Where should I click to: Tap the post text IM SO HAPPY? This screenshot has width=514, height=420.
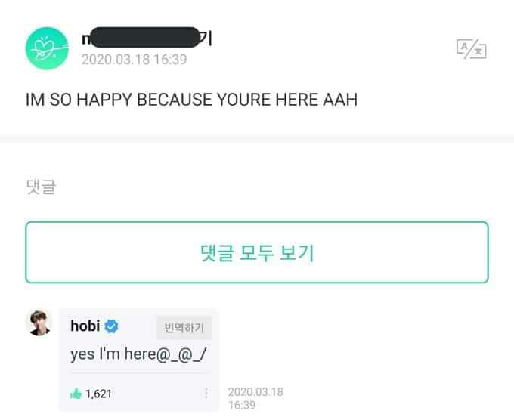(191, 100)
